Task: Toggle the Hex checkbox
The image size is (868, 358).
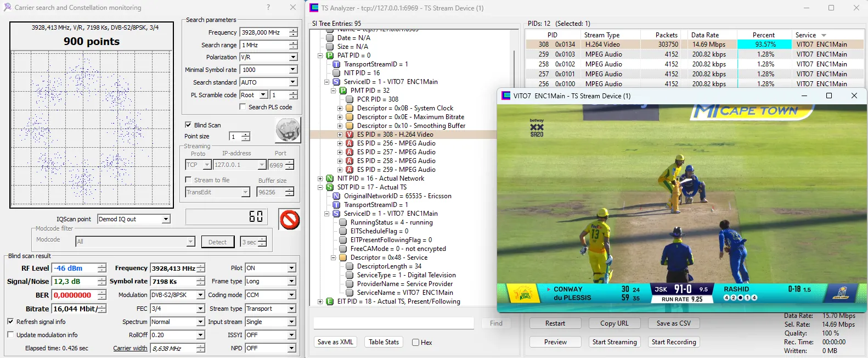Action: pyautogui.click(x=415, y=343)
